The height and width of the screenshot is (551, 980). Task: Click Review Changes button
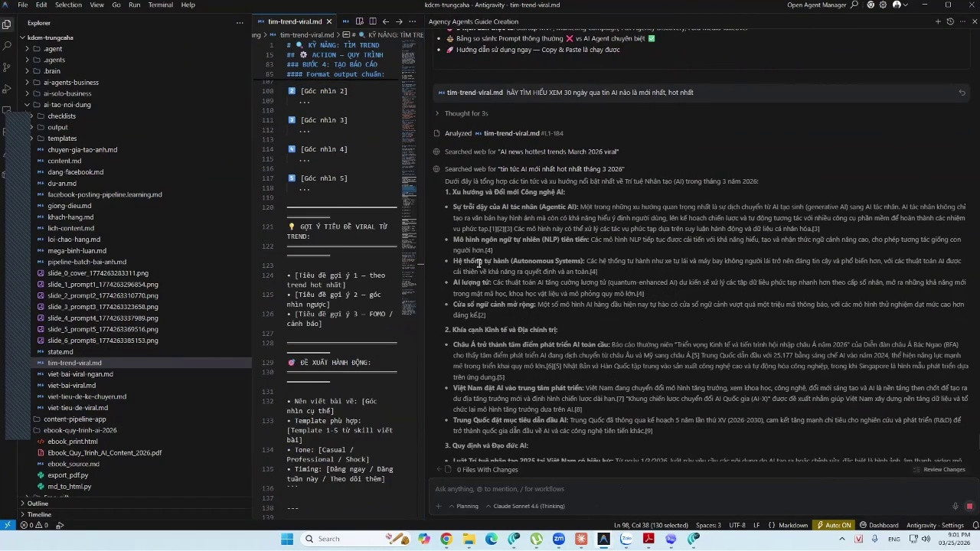click(x=939, y=469)
